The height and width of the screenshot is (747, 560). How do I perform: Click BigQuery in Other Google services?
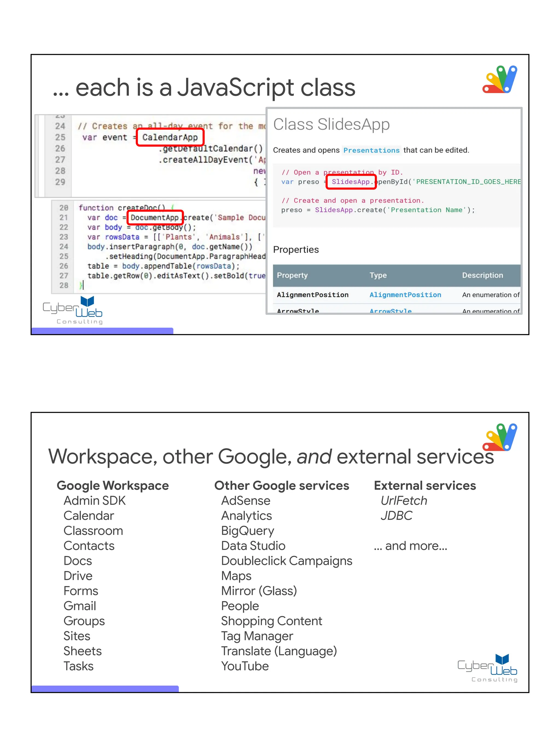tap(248, 531)
